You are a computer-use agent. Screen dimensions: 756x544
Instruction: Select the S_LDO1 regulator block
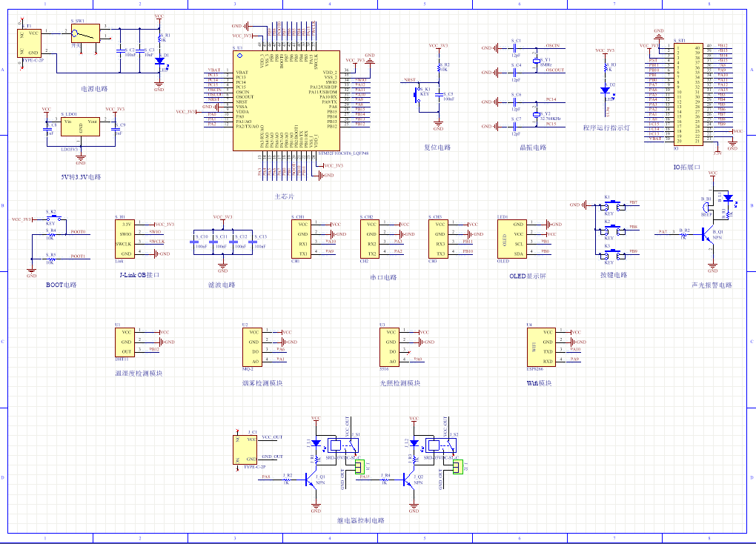point(81,126)
